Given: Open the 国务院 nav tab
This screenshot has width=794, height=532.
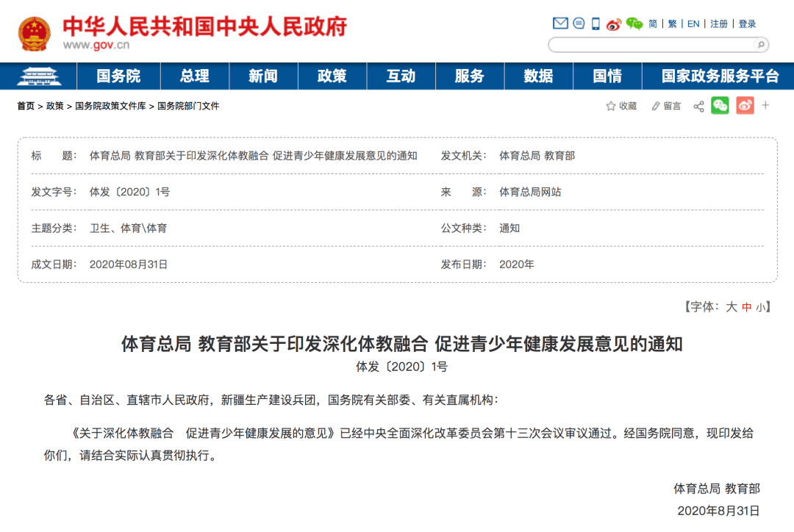Looking at the screenshot, I should coord(118,76).
